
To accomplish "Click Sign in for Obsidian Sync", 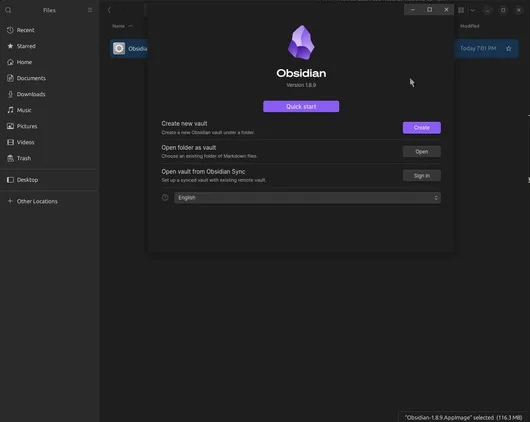I will click(421, 176).
